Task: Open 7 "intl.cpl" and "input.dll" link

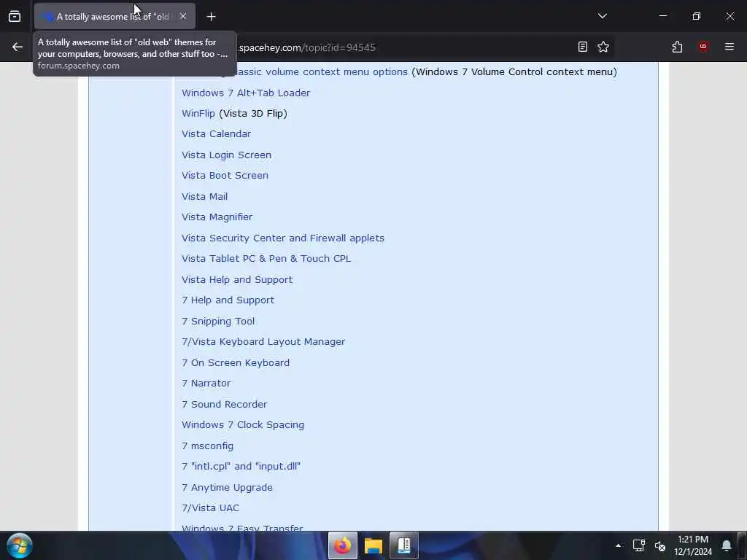Action: pos(241,466)
